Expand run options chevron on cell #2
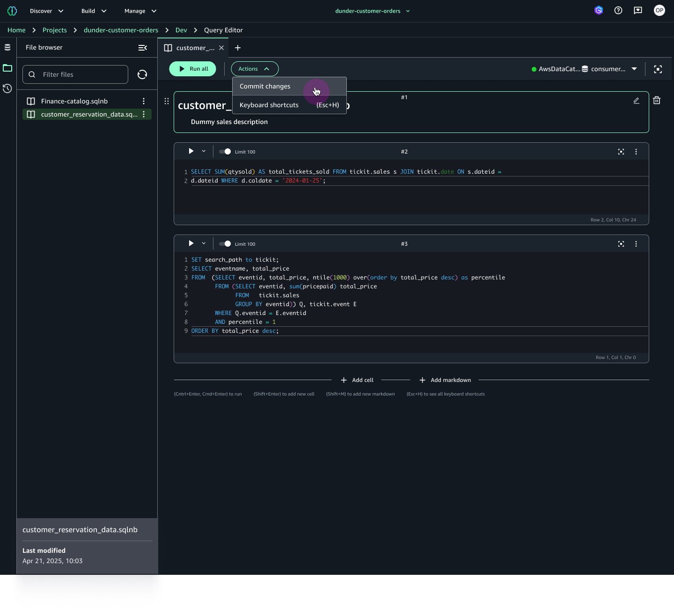 [204, 151]
